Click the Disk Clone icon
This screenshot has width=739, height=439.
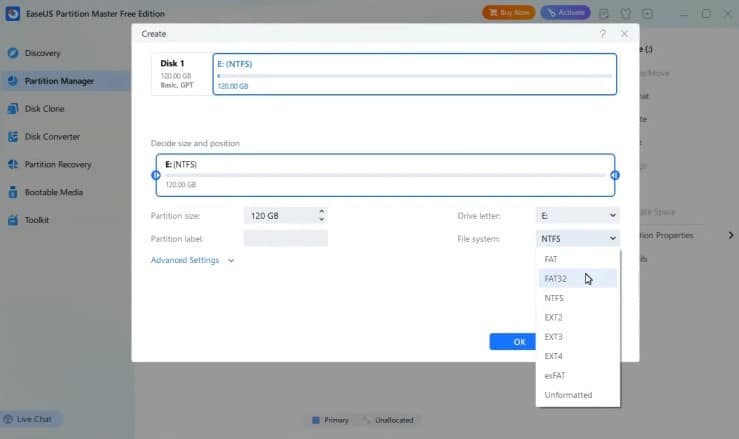point(13,108)
